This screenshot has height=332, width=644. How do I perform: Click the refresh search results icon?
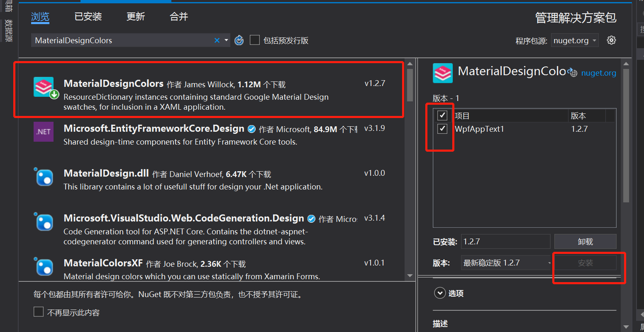[239, 40]
